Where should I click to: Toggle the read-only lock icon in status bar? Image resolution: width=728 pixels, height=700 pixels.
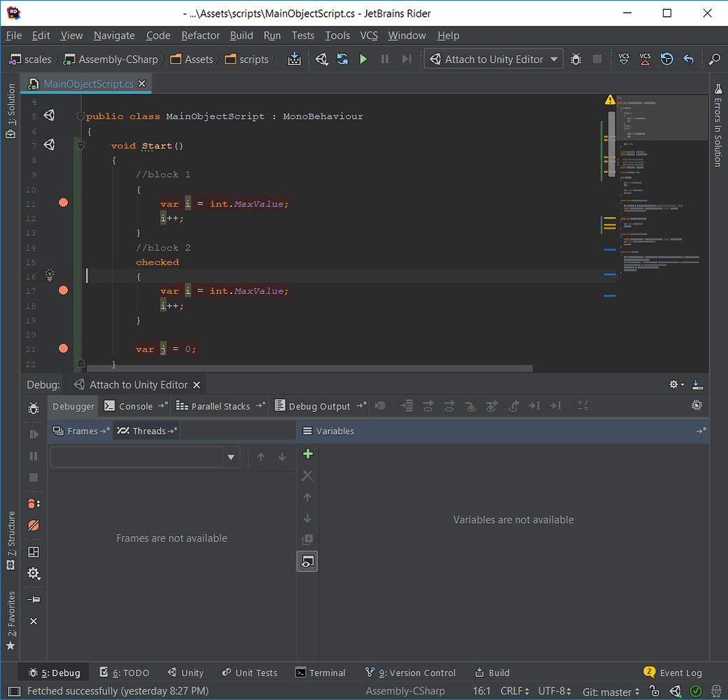pyautogui.click(x=653, y=692)
